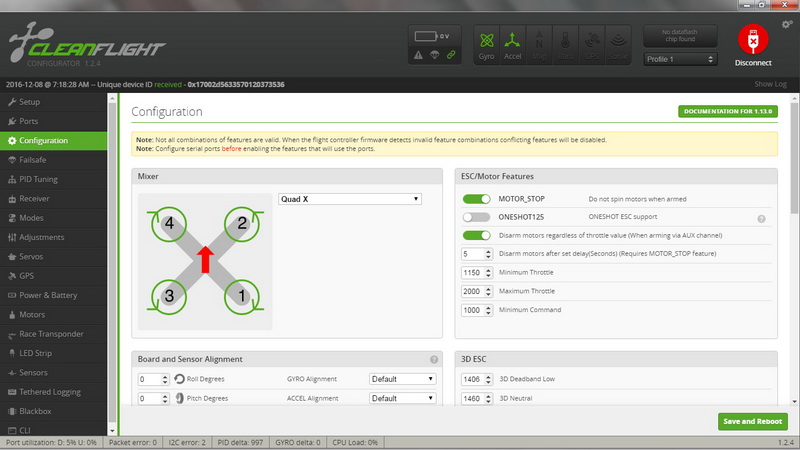Viewport: 800px width, 450px height.
Task: Click help icon beside ONESHOT125
Action: (x=761, y=219)
